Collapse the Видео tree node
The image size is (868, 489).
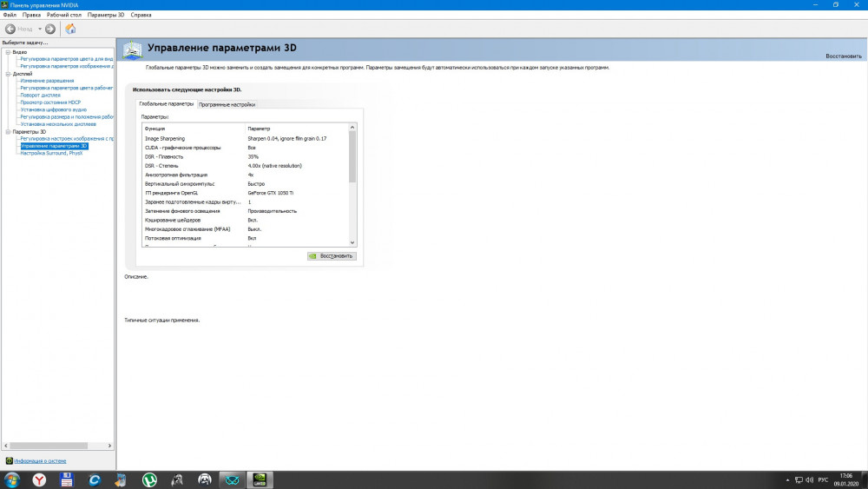8,52
